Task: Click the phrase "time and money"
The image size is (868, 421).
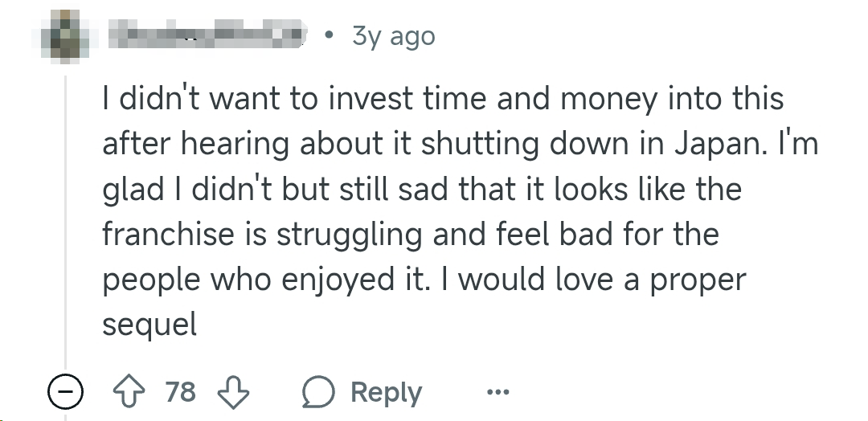Action: pyautogui.click(x=545, y=100)
